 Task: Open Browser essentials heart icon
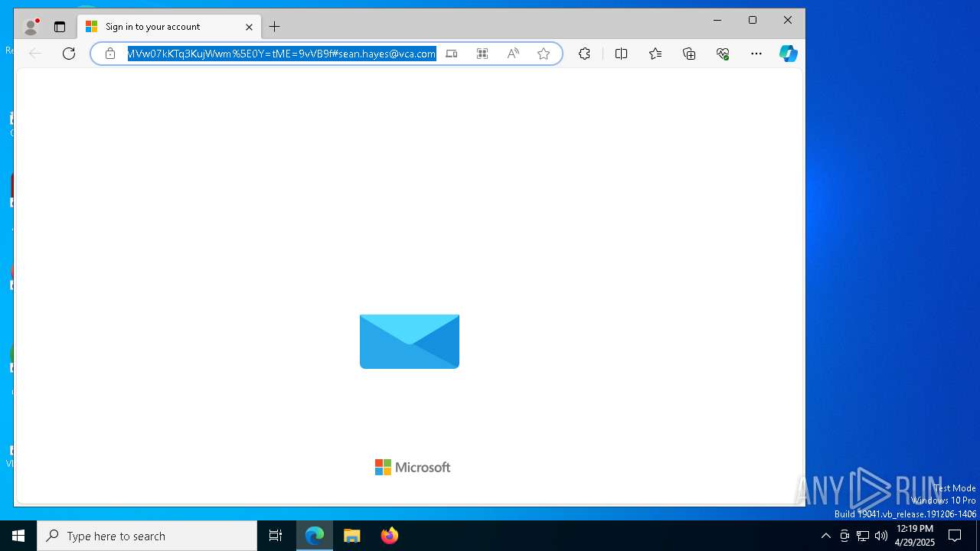click(723, 54)
